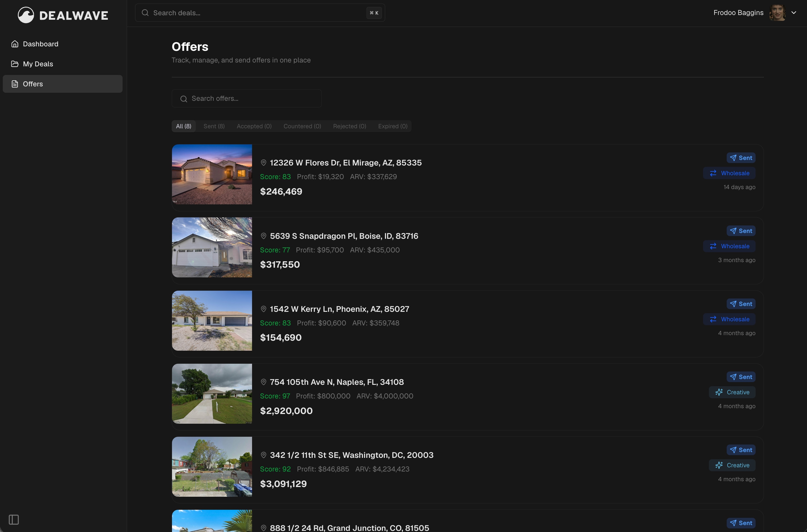Click the 1542 W Kerry Ln house thumbnail
The height and width of the screenshot is (532, 807).
(212, 321)
